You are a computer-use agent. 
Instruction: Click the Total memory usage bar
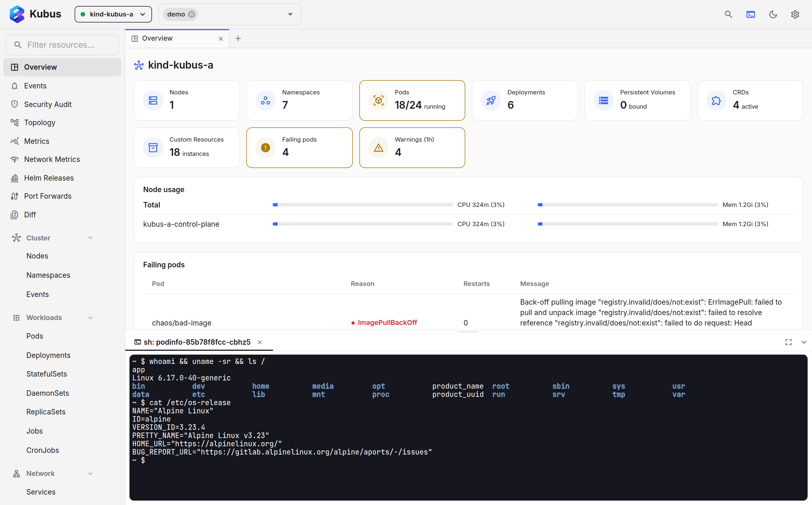(x=628, y=205)
